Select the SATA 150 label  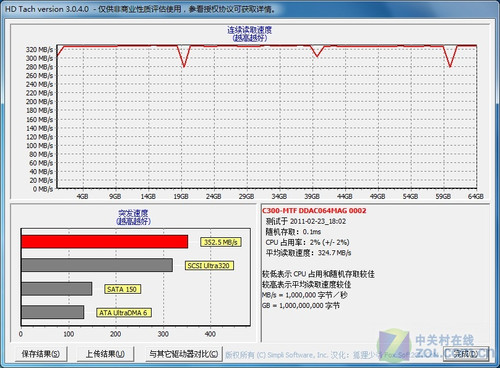click(x=122, y=289)
